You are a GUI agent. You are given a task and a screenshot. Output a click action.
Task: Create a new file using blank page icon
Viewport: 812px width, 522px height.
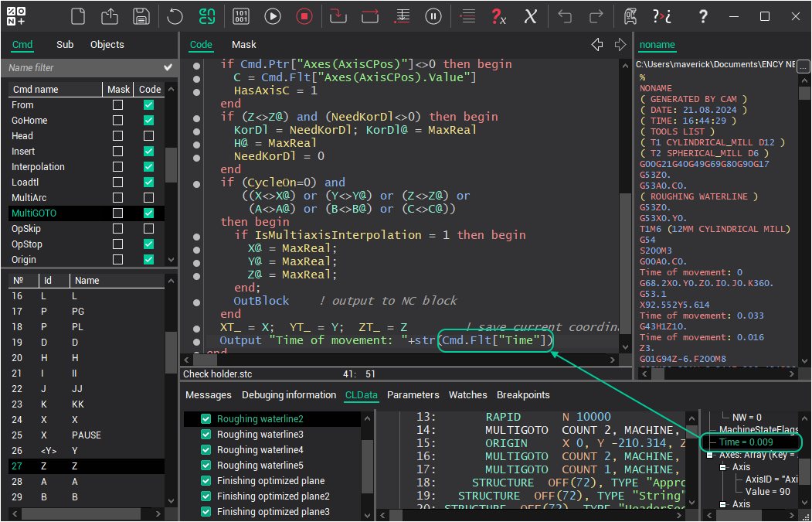[x=78, y=16]
